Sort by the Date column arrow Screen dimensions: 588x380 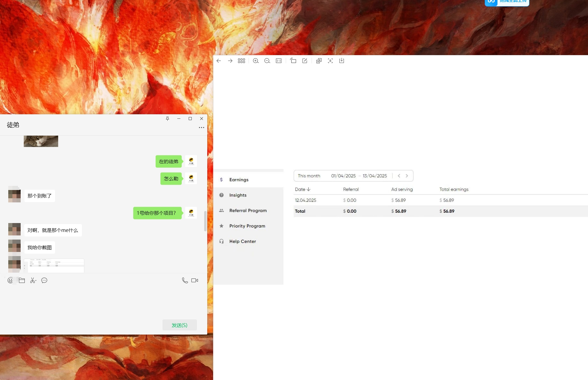coord(308,189)
